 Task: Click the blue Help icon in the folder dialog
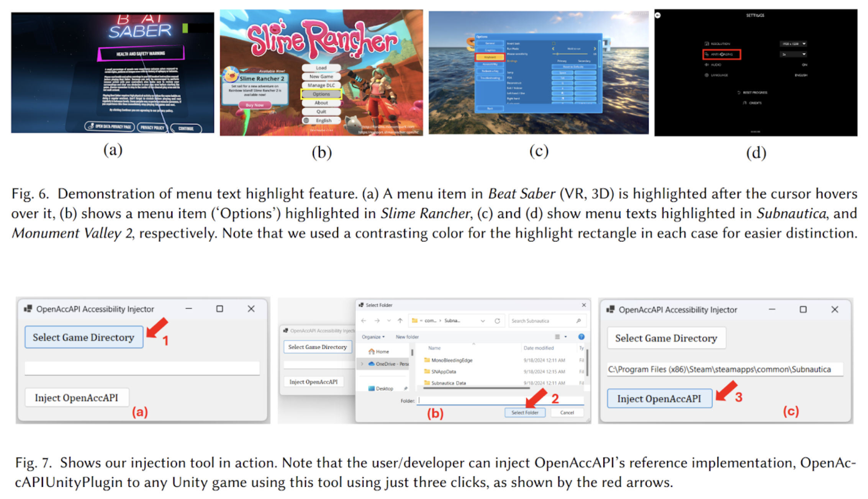pyautogui.click(x=581, y=337)
